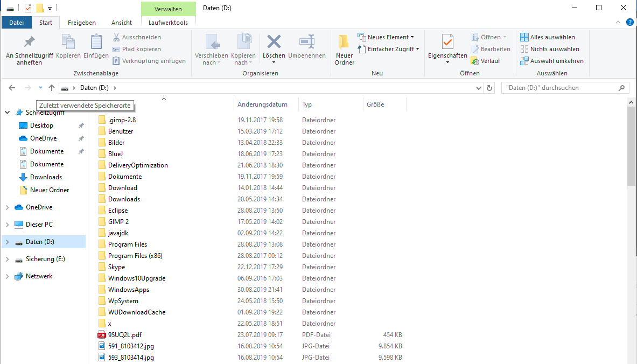Create a Neuer Ordner from ribbon
Image resolution: width=637 pixels, height=364 pixels.
click(345, 50)
